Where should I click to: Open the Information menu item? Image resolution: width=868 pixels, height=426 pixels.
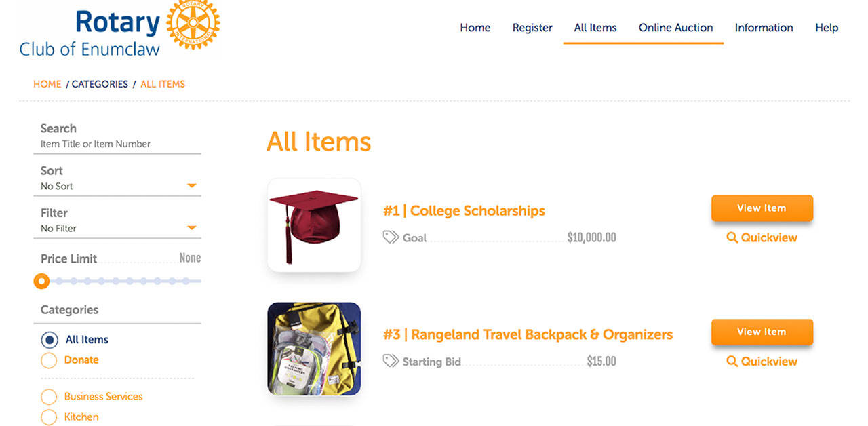[764, 28]
